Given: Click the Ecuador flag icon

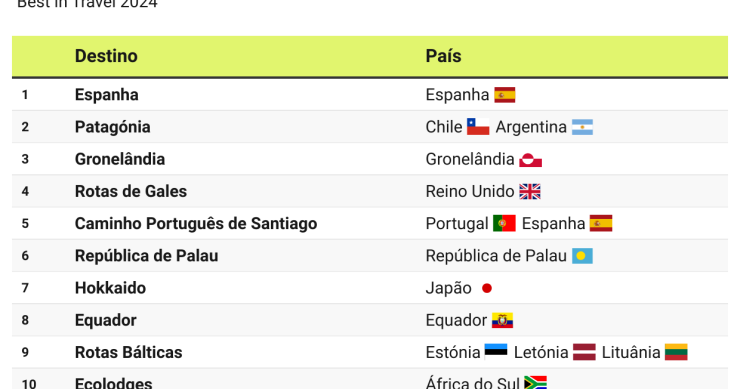Looking at the screenshot, I should coord(502,321).
